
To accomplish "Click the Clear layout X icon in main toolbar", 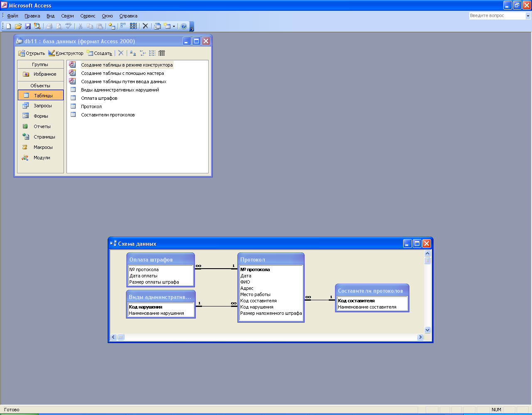I will pyautogui.click(x=145, y=26).
